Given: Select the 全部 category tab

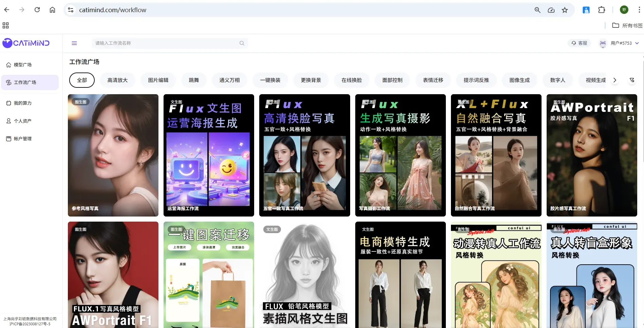Looking at the screenshot, I should [x=82, y=80].
